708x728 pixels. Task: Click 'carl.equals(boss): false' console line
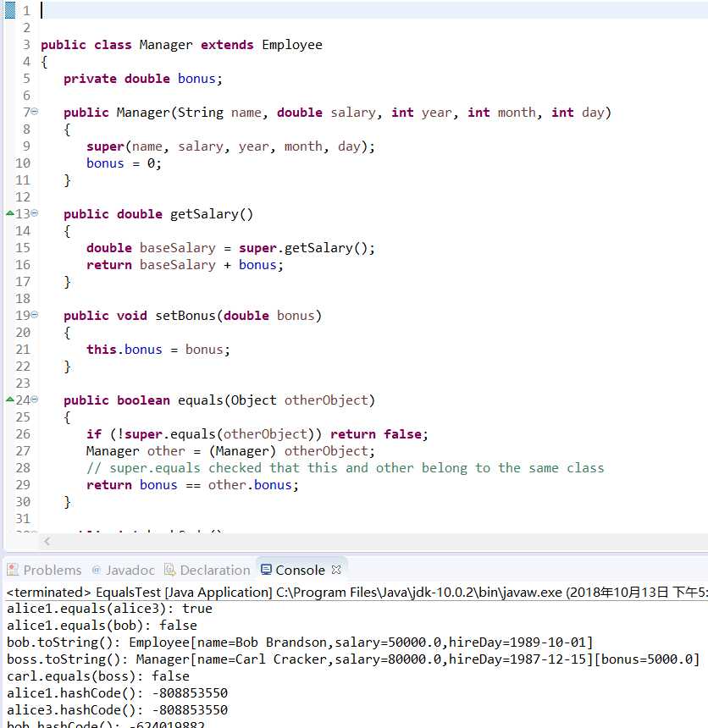point(98,676)
